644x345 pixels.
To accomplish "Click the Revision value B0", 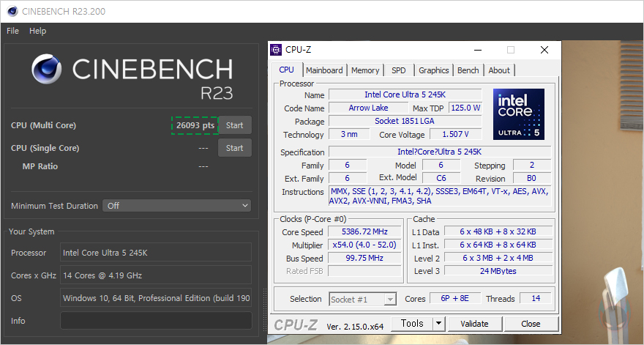I will coord(531,178).
